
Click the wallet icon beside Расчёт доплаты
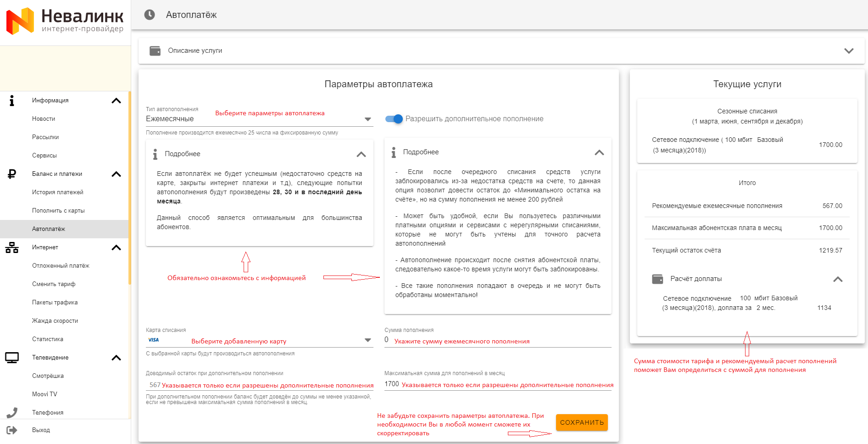point(657,279)
